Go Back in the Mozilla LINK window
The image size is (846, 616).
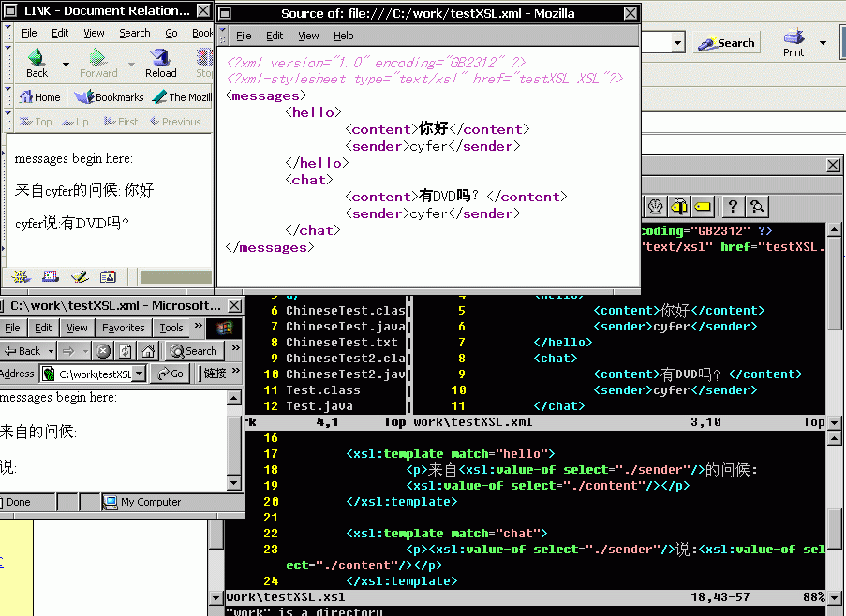pyautogui.click(x=37, y=63)
